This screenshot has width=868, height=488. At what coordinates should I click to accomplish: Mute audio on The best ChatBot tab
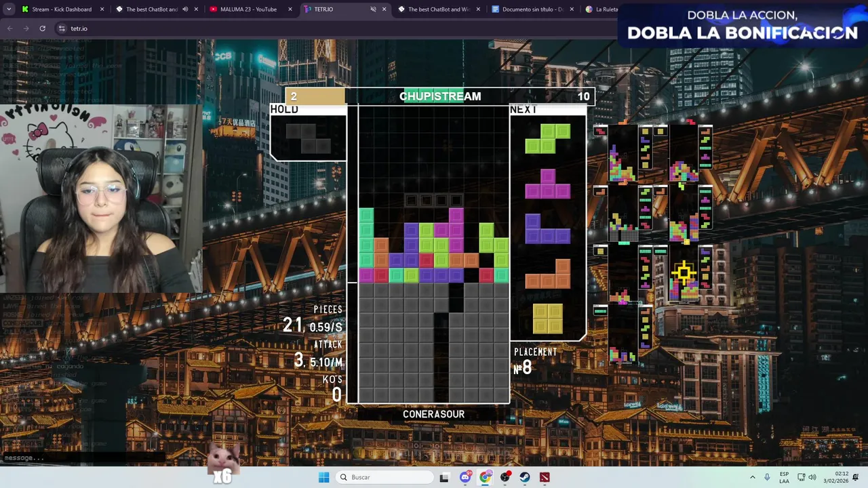[x=185, y=9]
